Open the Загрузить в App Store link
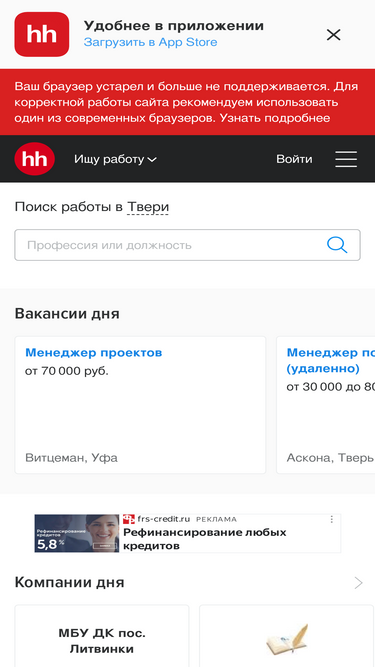Screen dimensions: 375x667 click(151, 42)
